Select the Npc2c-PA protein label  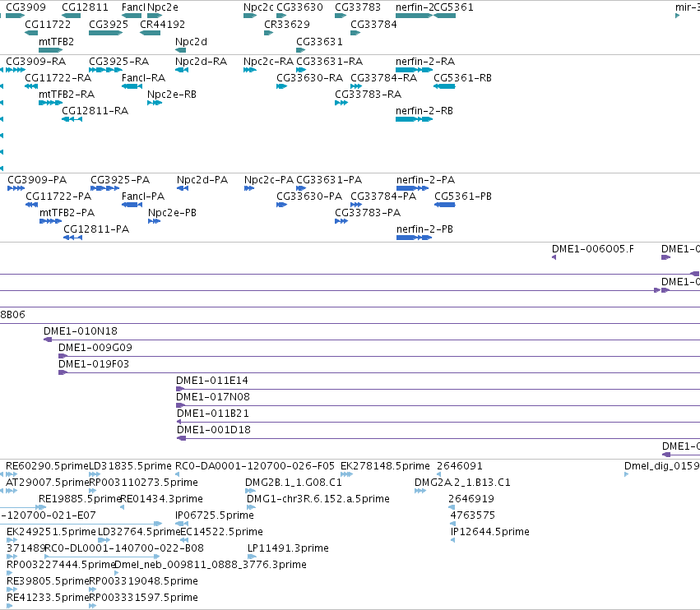(269, 180)
